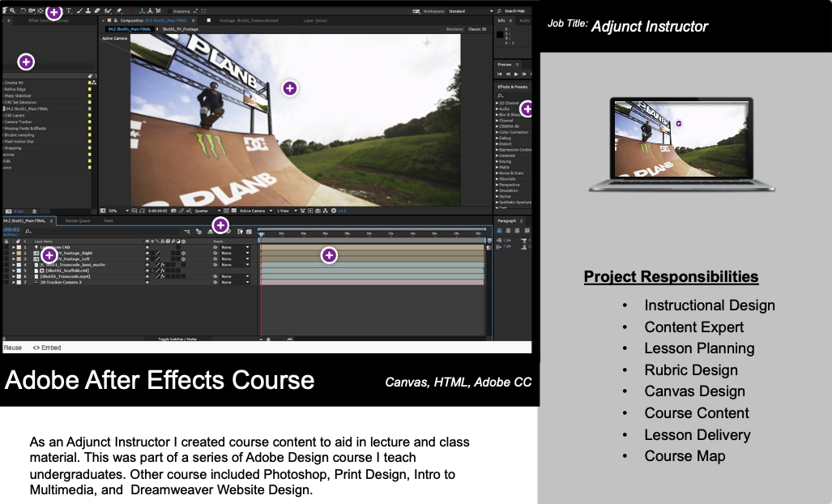This screenshot has width=832, height=504.
Task: Click the project panel trash icon
Action: 34,211
